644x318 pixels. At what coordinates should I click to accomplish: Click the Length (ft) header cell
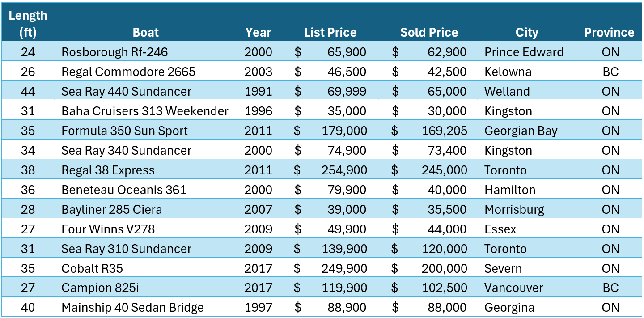tap(28, 24)
